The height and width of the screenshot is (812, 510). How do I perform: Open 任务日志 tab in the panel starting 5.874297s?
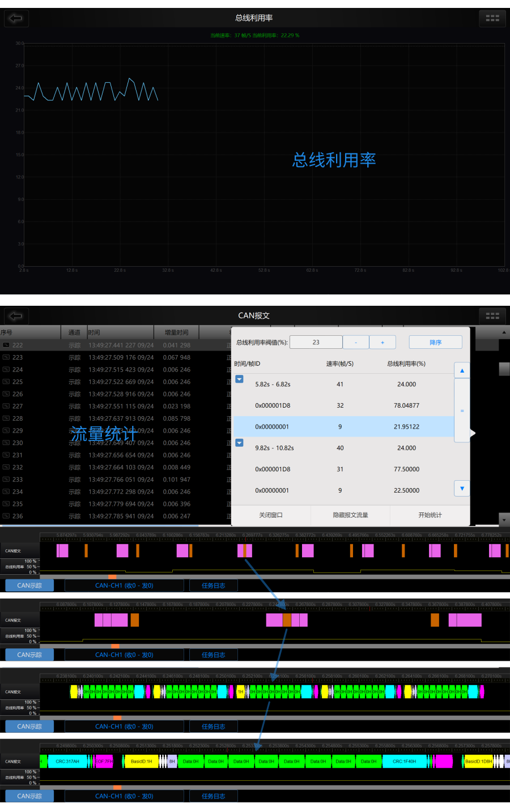point(214,586)
